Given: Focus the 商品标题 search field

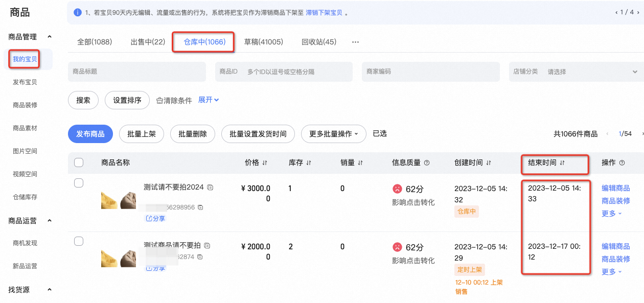Looking at the screenshot, I should [137, 72].
